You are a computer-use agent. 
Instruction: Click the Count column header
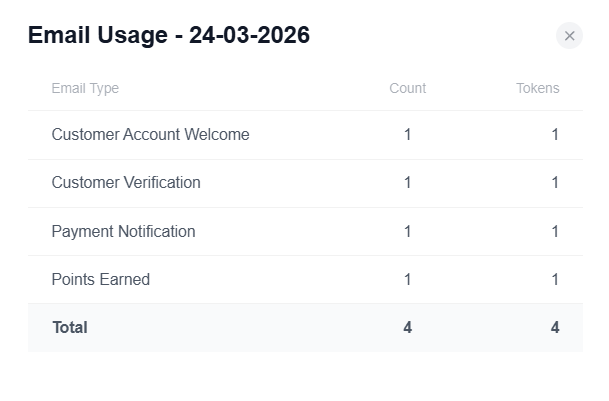(407, 88)
